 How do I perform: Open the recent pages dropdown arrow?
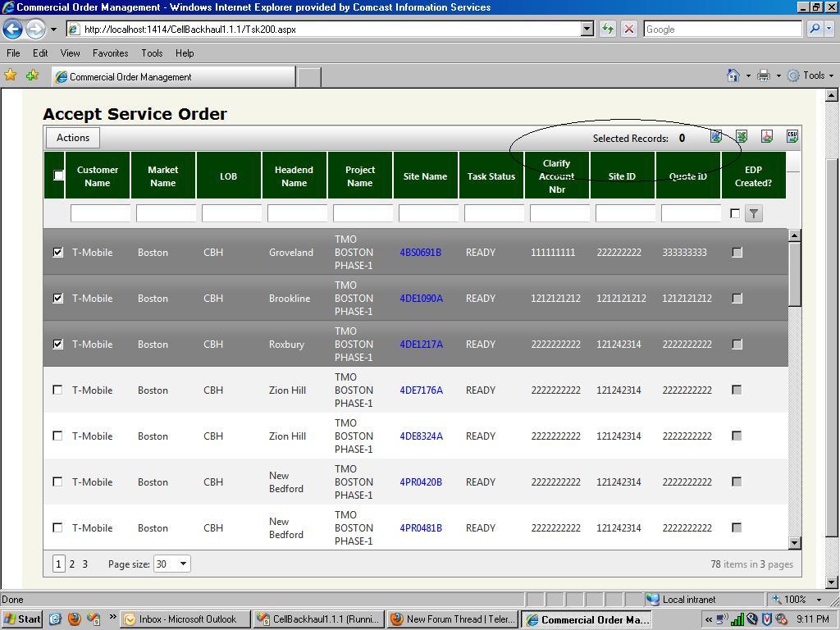pos(53,30)
